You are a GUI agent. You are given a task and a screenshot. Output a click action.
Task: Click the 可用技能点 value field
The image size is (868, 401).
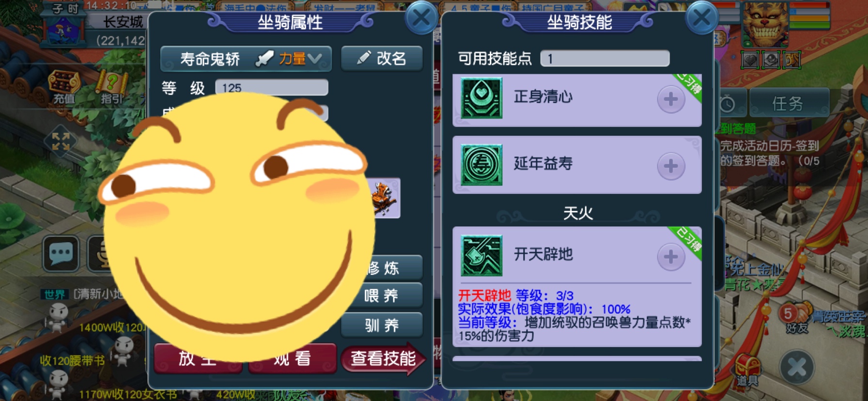(x=605, y=59)
